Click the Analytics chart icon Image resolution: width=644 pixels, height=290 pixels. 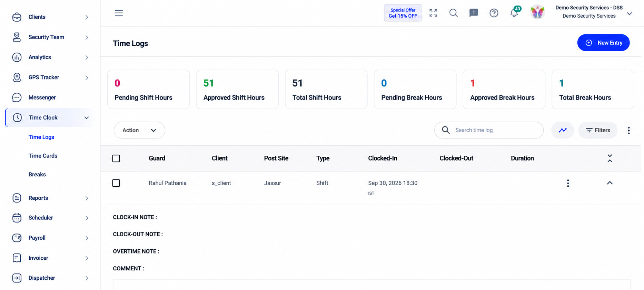click(x=17, y=57)
